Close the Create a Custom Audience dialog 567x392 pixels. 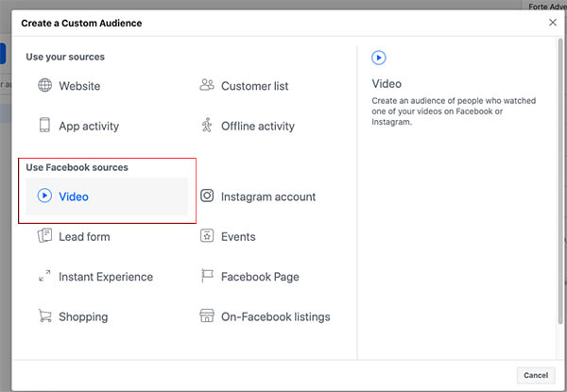553,23
